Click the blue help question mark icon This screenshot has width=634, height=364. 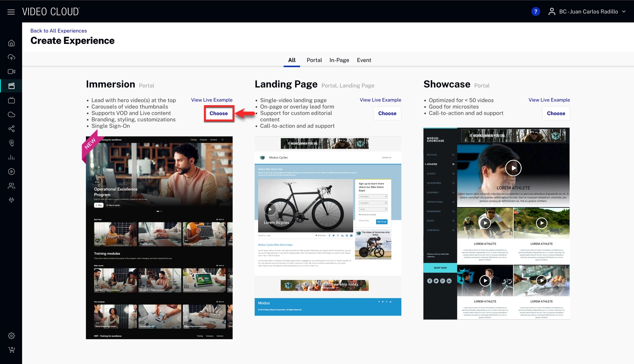[535, 12]
